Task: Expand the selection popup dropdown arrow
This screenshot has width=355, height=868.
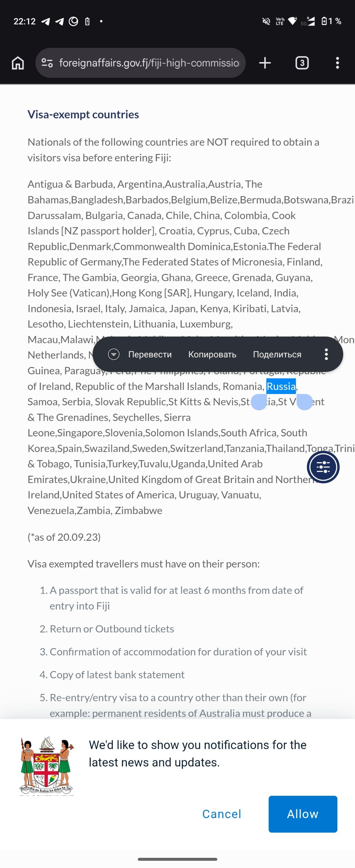Action: (114, 354)
